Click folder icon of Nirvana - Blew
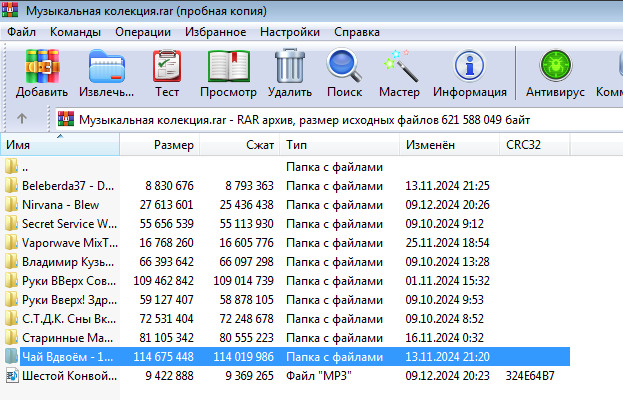 tap(12, 205)
